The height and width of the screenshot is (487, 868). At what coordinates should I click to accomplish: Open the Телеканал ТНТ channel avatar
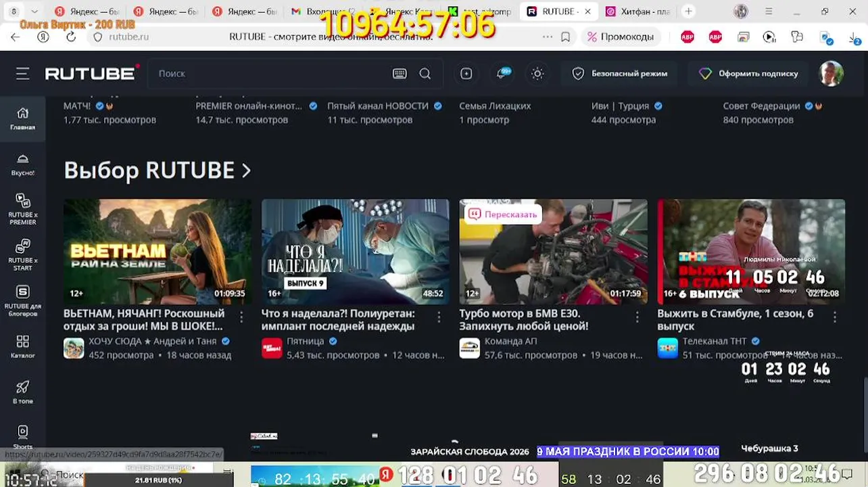(668, 348)
